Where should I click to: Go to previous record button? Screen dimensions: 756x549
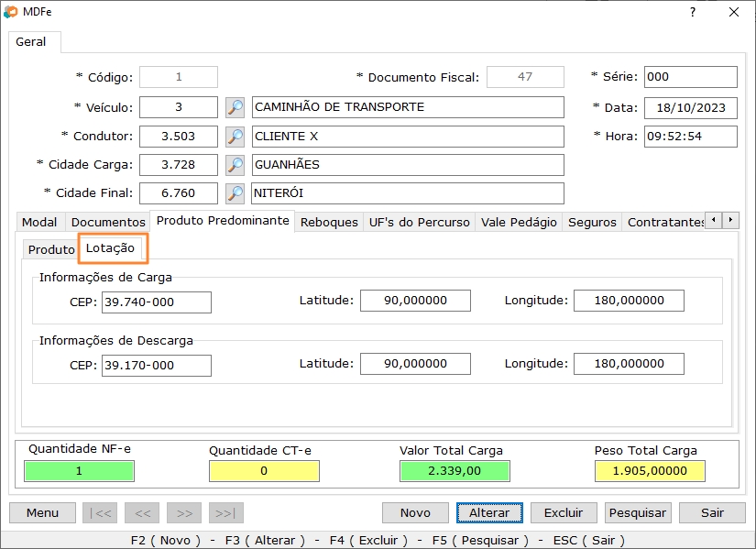tap(142, 513)
